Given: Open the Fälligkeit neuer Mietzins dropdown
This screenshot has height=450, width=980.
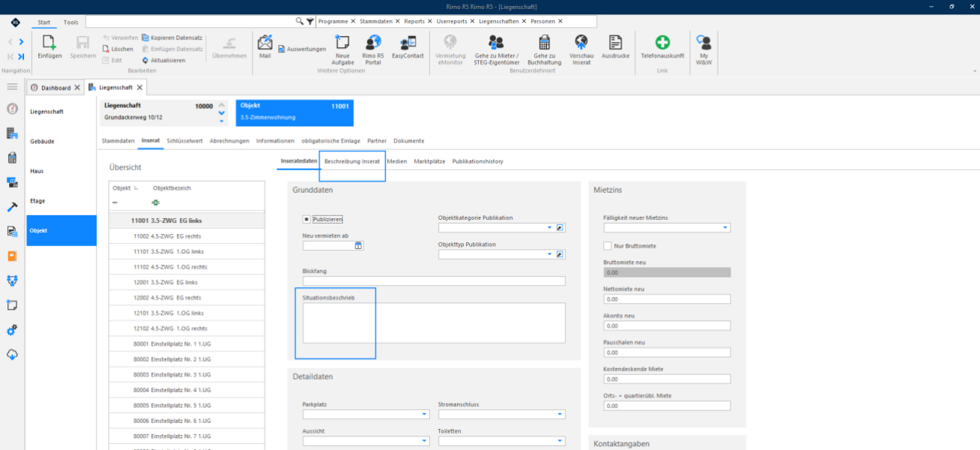Looking at the screenshot, I should point(725,227).
